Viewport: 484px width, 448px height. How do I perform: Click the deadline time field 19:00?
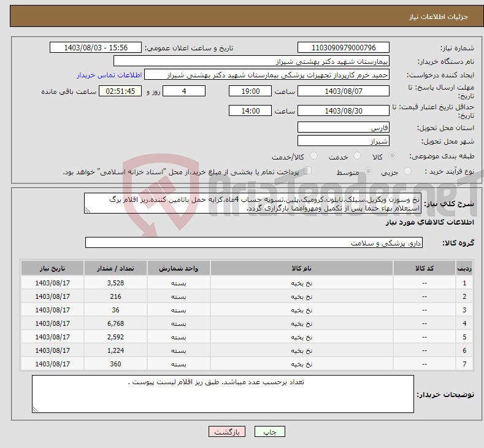click(x=250, y=91)
